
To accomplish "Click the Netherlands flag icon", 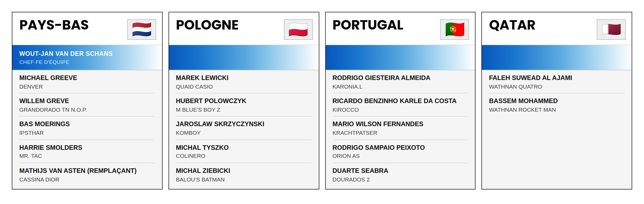I will point(142,30).
